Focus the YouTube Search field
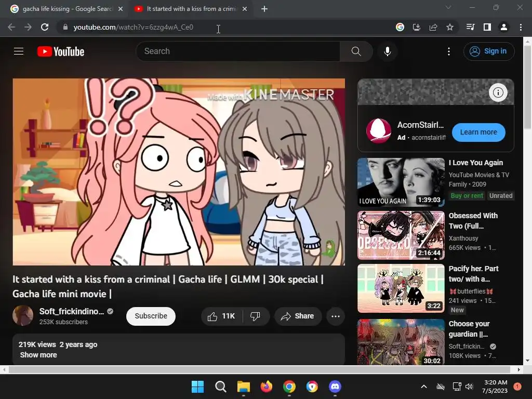Image resolution: width=532 pixels, height=399 pixels. (238, 51)
